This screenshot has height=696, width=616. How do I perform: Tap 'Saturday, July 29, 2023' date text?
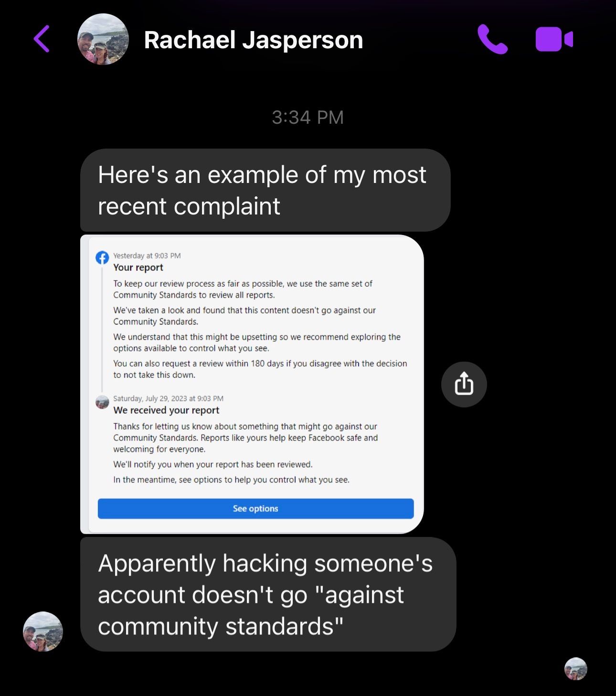(150, 398)
